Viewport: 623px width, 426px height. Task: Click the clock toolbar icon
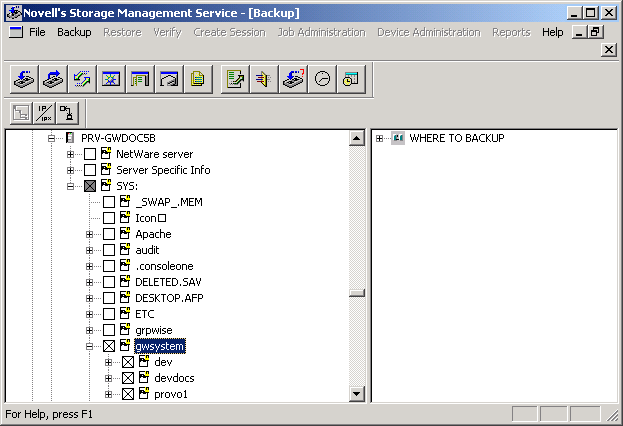pyautogui.click(x=322, y=79)
